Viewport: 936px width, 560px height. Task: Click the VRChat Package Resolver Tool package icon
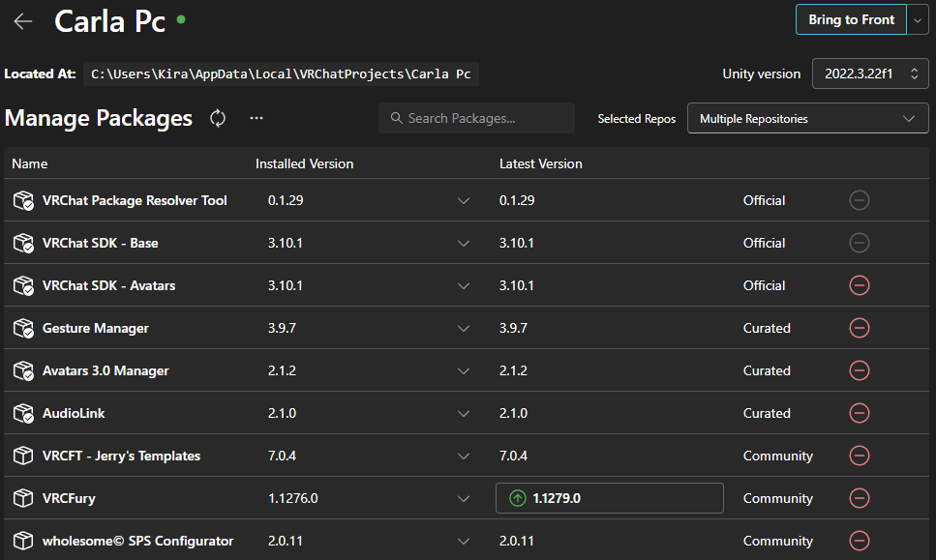[x=24, y=200]
